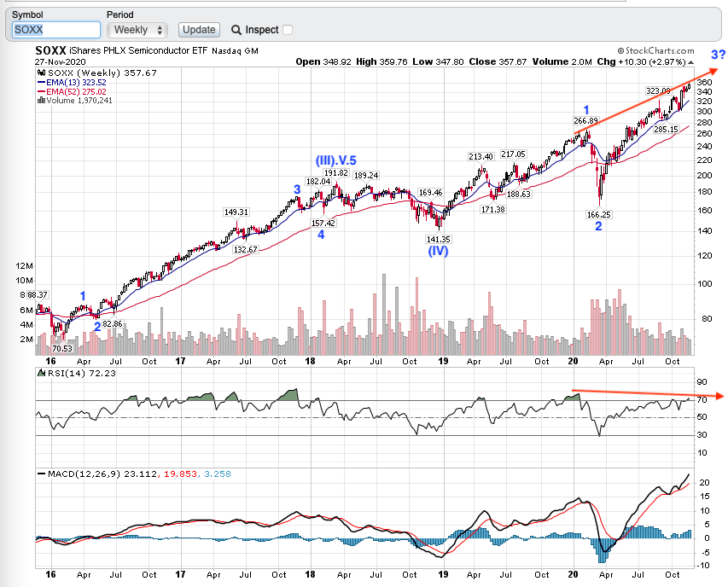
Task: Enable the Inspect checkbox
Action: [288, 30]
